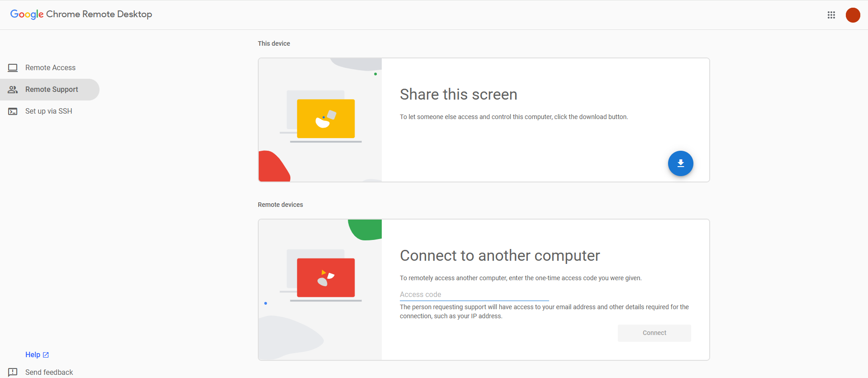This screenshot has width=868, height=378.
Task: Click the email address disclosure notice text
Action: coord(544,311)
